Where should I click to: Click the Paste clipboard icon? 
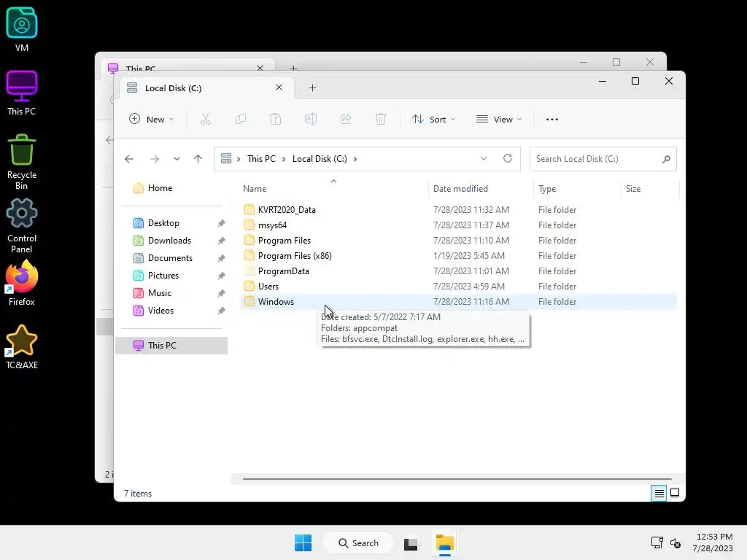click(275, 119)
